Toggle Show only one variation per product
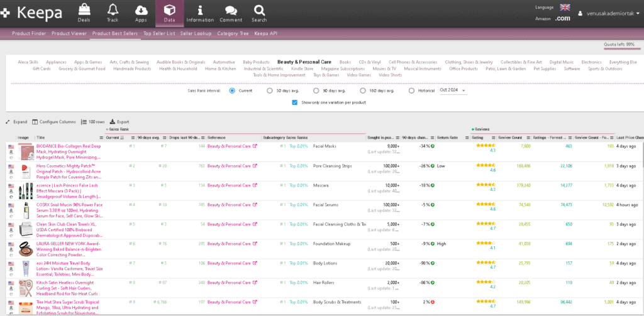The width and height of the screenshot is (644, 316). pos(294,102)
